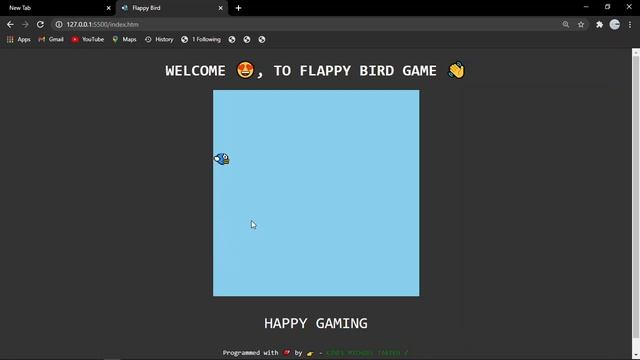
Task: Open the zoom magnifier icon in address bar
Action: [x=566, y=24]
